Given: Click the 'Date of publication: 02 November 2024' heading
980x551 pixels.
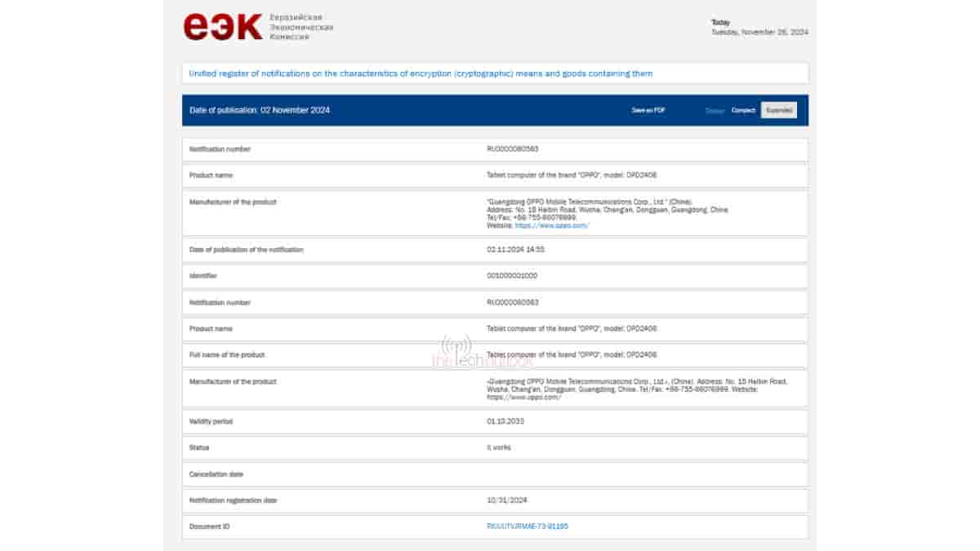Looking at the screenshot, I should (x=260, y=110).
